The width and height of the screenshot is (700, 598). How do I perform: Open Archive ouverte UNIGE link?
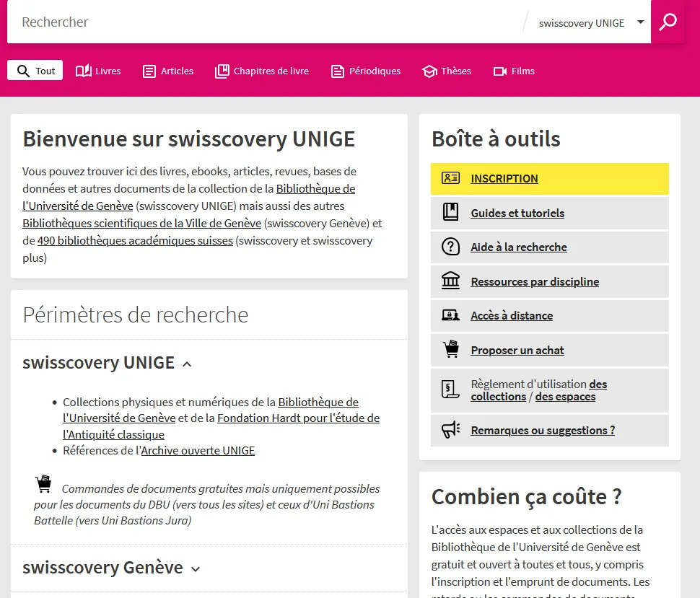point(198,451)
